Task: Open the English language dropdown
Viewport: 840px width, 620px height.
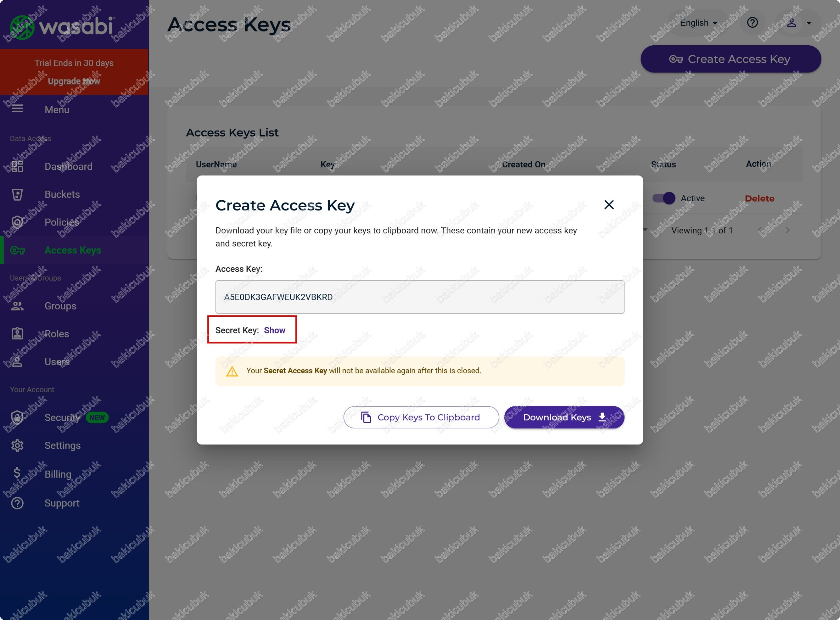Action: coord(698,23)
